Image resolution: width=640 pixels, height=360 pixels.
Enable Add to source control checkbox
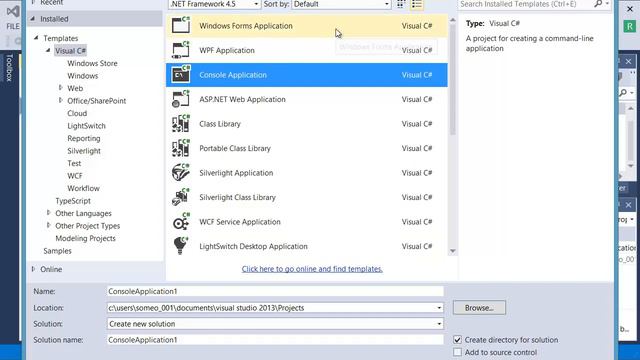point(457,352)
